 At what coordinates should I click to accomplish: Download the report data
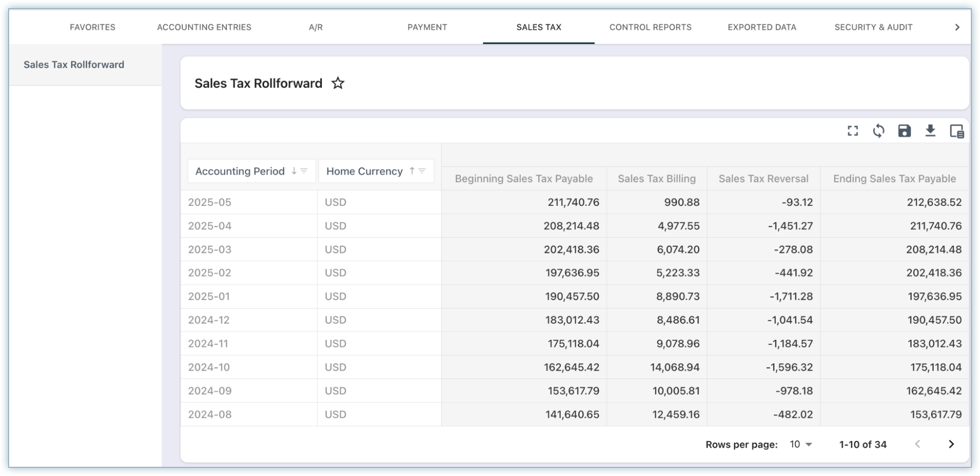(930, 131)
